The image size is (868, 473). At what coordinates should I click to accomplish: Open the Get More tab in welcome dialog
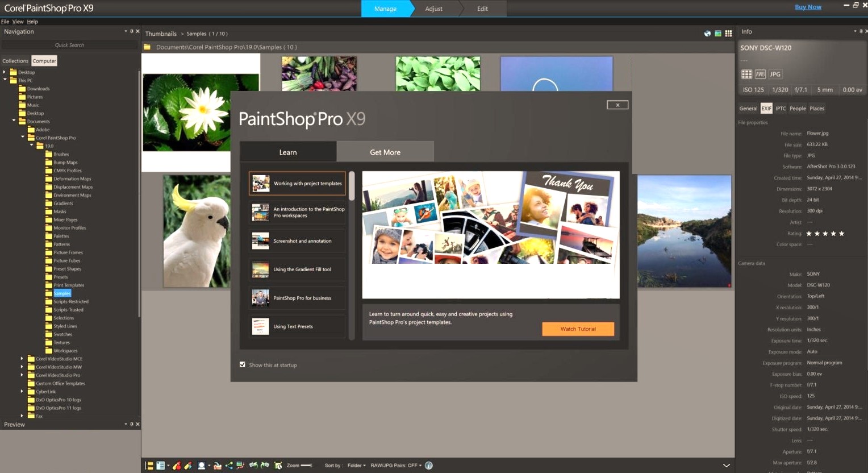(385, 152)
